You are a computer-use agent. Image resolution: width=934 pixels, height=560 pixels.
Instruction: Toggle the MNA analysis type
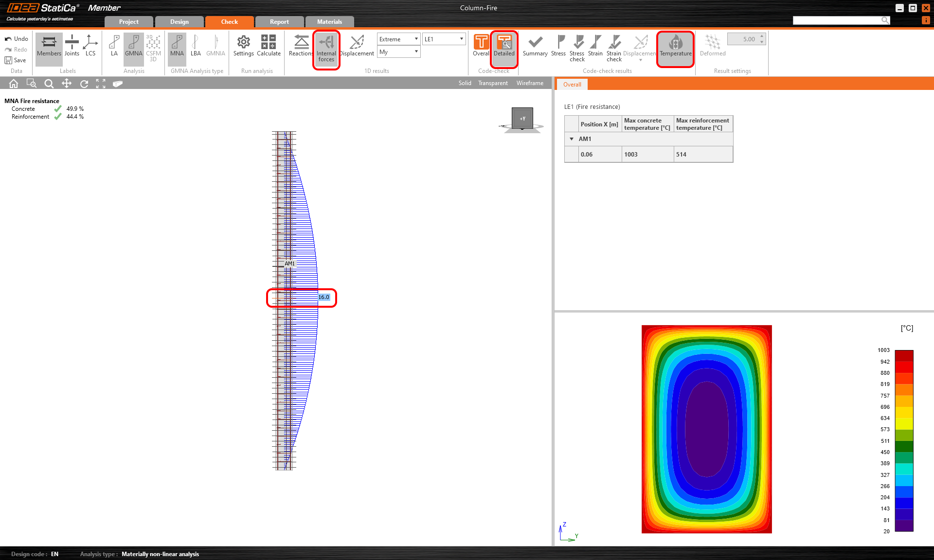pos(177,46)
